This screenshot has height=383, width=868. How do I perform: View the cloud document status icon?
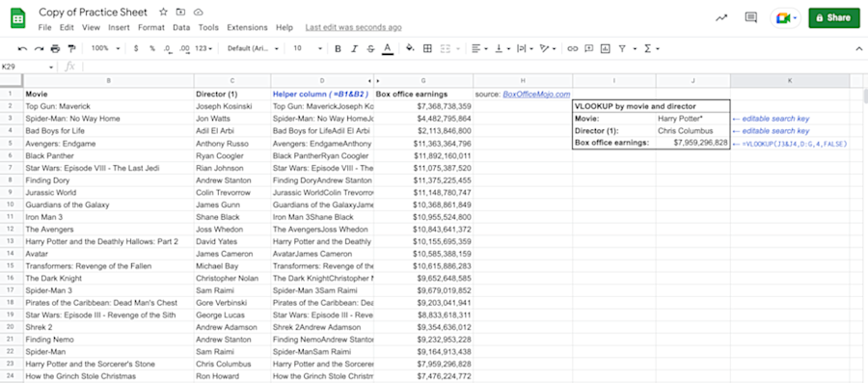coord(198,12)
